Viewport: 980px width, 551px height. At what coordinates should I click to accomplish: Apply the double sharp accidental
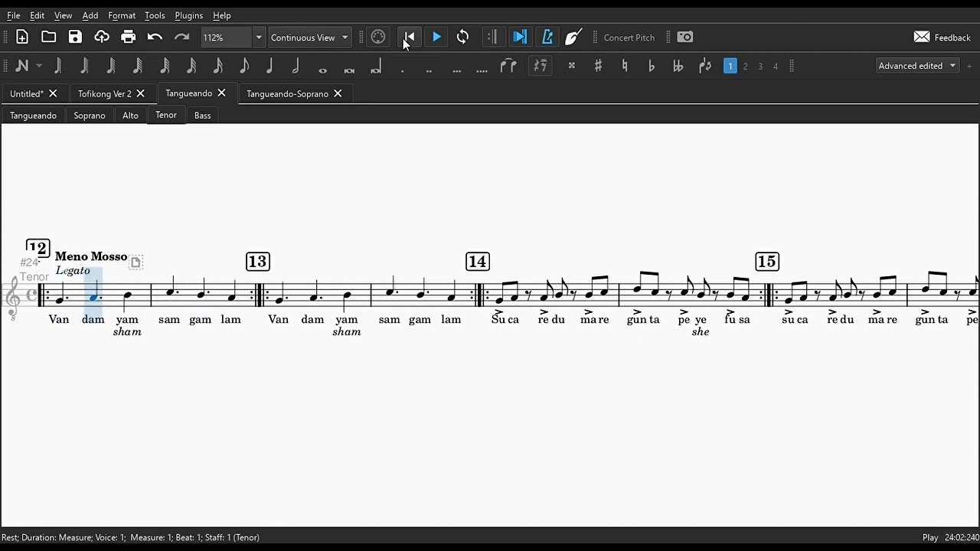pos(571,67)
